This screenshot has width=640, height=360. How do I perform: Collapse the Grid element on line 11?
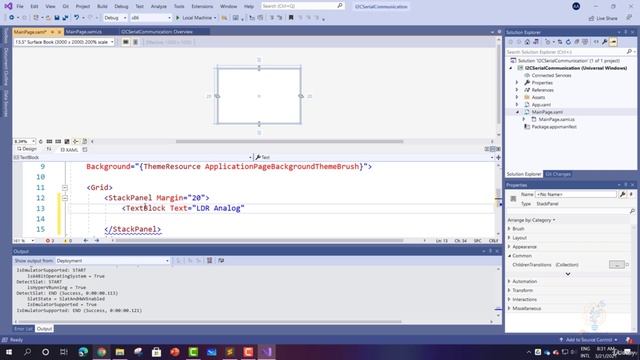(65, 188)
